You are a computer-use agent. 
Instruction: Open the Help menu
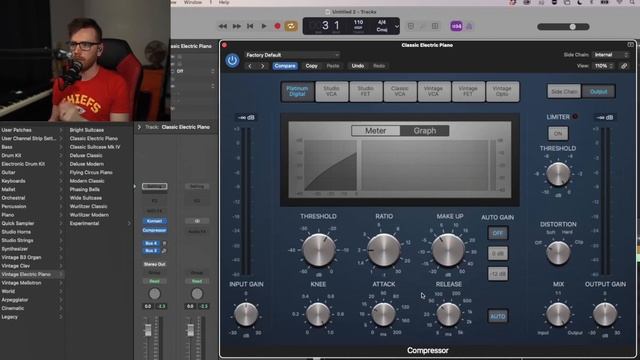[224, 2]
